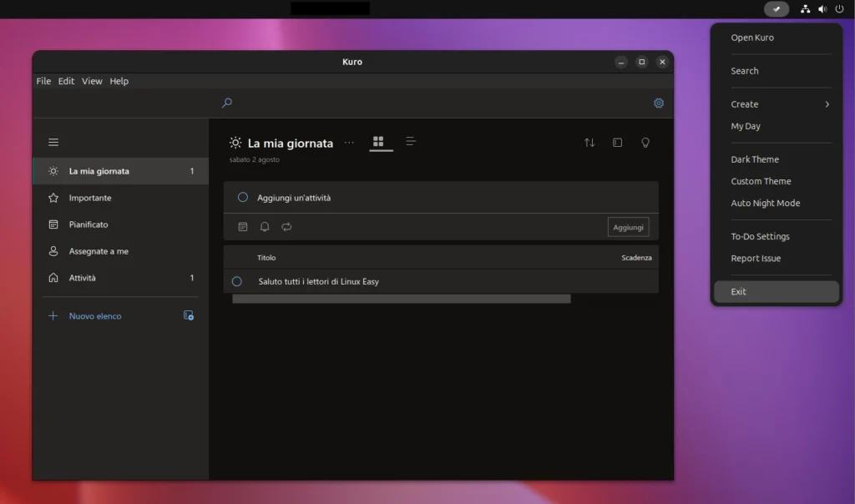Click the new list group icon
Image resolution: width=855 pixels, height=504 pixels.
(189, 316)
